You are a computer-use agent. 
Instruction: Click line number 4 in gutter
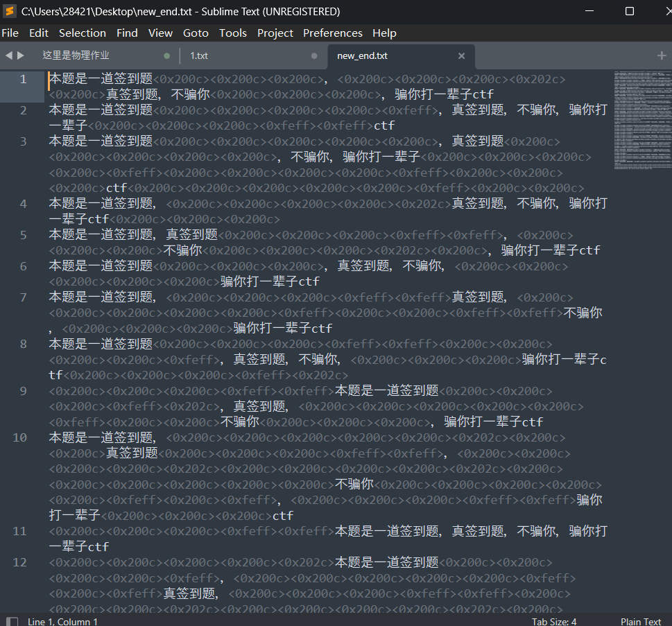coord(23,204)
